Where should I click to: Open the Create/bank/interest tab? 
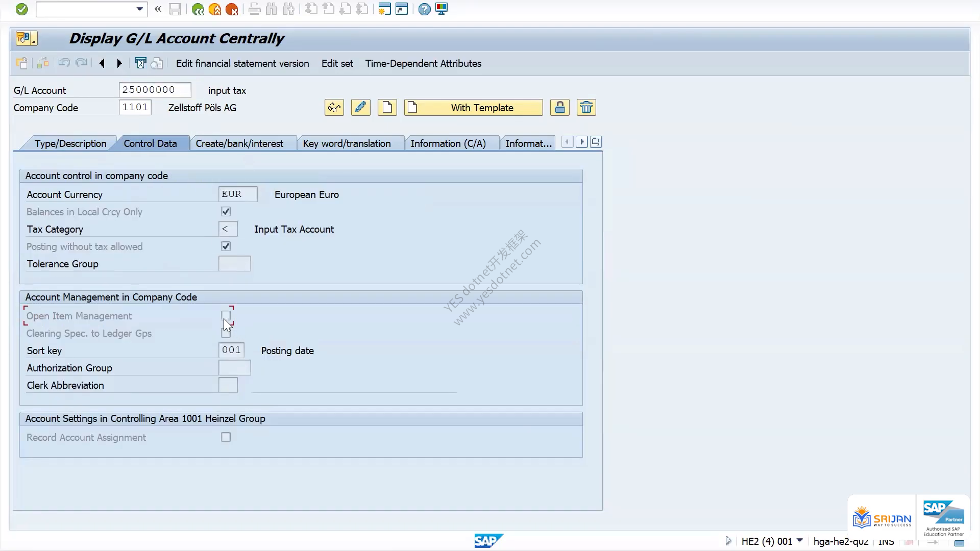point(239,143)
